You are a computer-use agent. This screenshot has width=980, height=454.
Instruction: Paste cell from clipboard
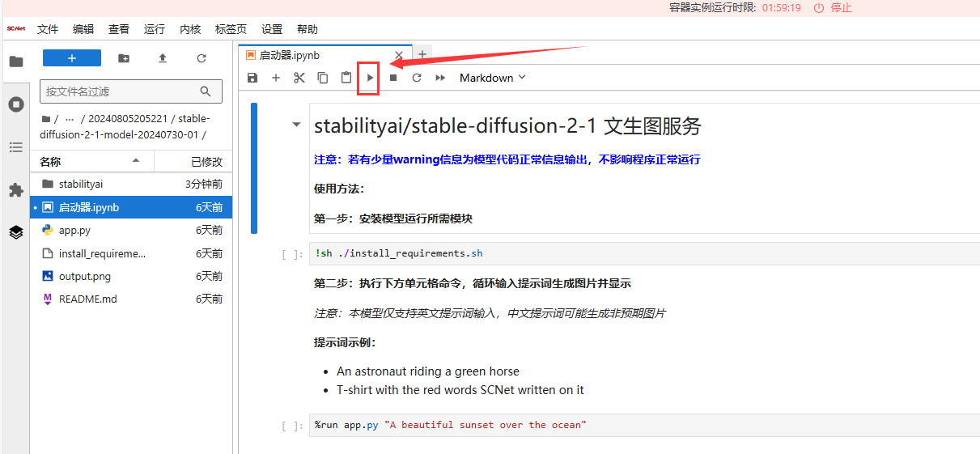pyautogui.click(x=346, y=78)
